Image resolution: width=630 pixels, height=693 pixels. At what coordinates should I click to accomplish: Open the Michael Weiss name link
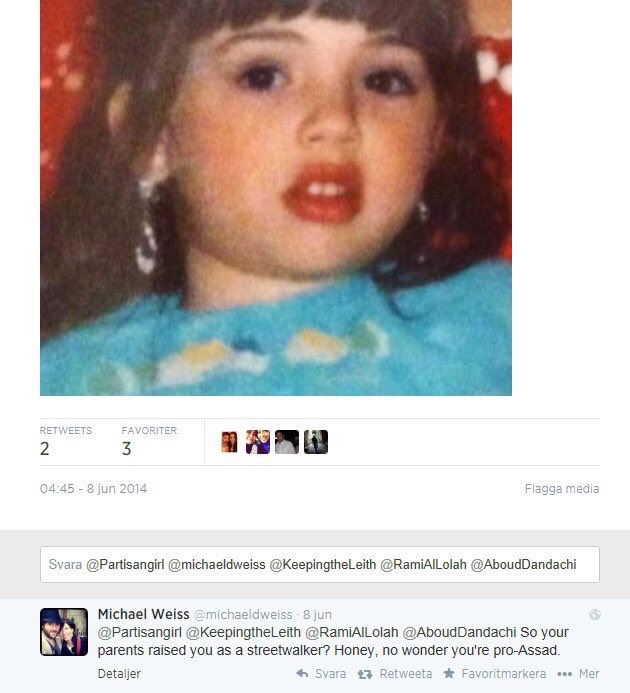[x=144, y=614]
